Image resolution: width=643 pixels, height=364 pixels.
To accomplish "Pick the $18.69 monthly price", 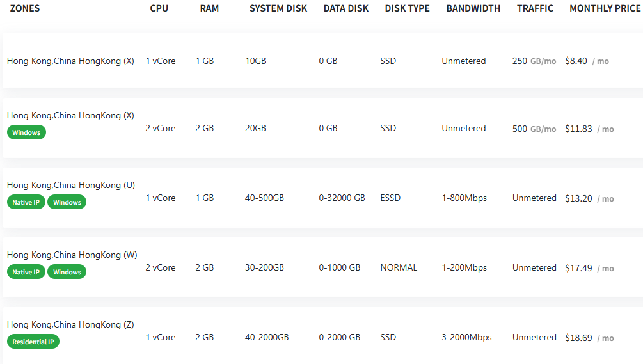I will 578,338.
